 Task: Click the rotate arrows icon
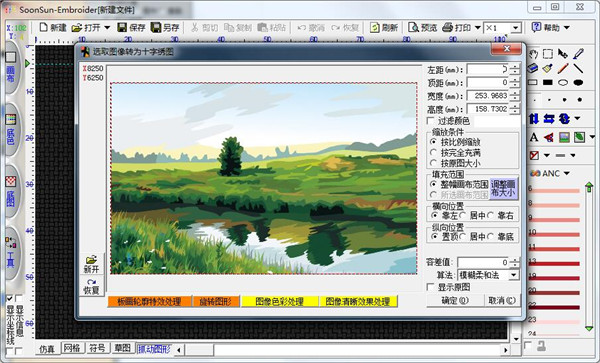[x=564, y=119]
